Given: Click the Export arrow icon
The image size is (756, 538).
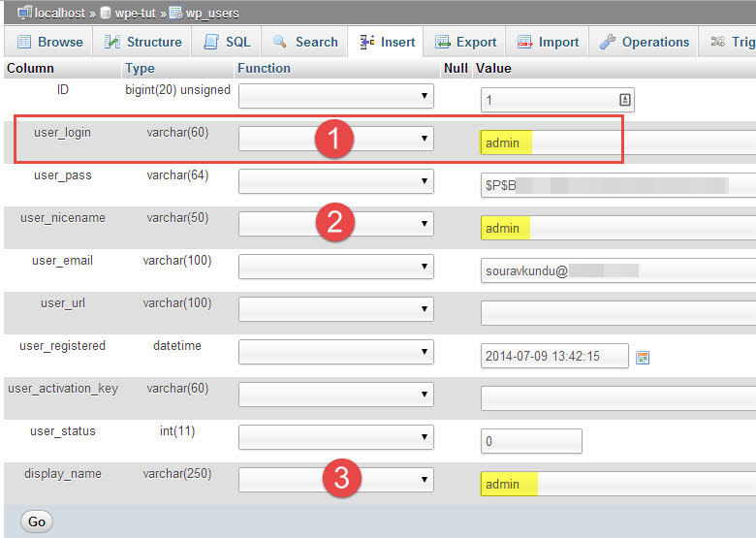Looking at the screenshot, I should (442, 42).
